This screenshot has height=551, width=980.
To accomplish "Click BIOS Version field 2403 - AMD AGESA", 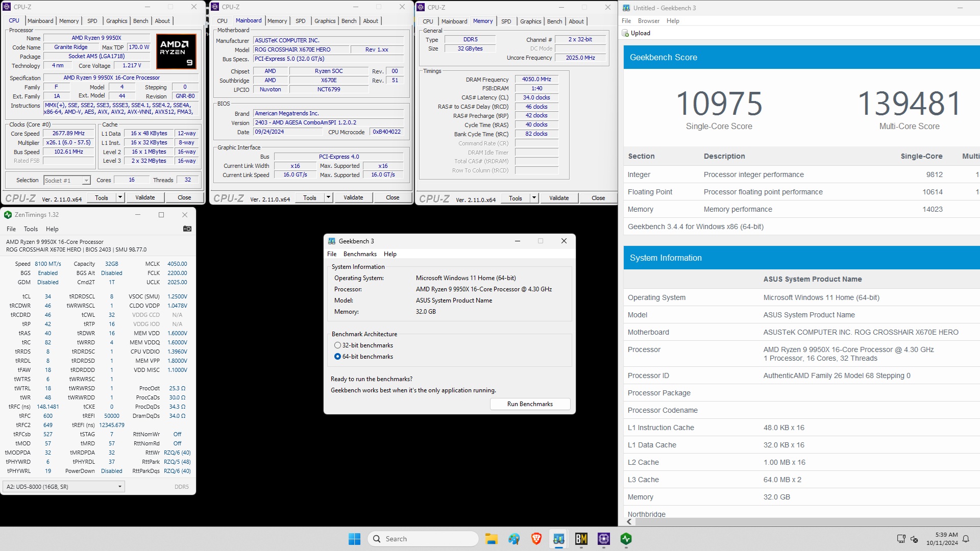I will (x=328, y=122).
